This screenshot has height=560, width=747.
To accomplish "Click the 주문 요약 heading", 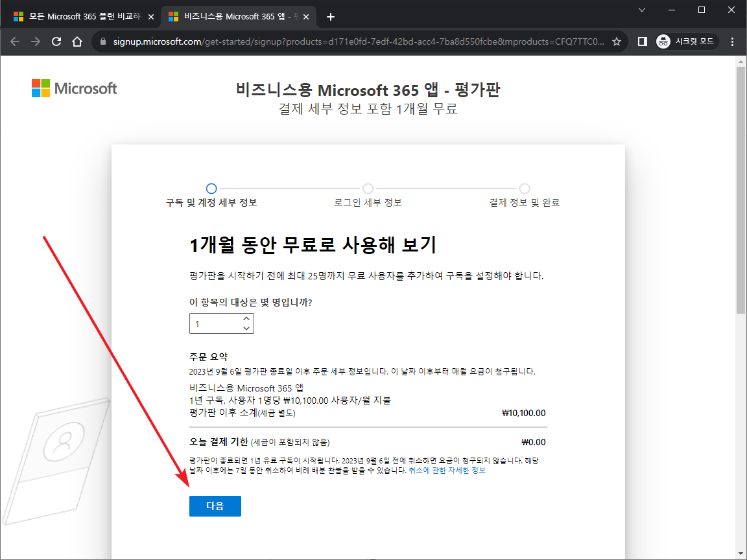I will pyautogui.click(x=208, y=356).
